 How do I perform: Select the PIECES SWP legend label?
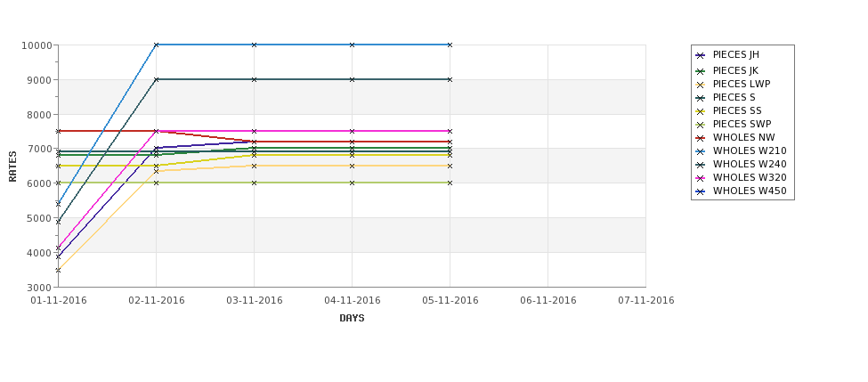click(x=742, y=124)
